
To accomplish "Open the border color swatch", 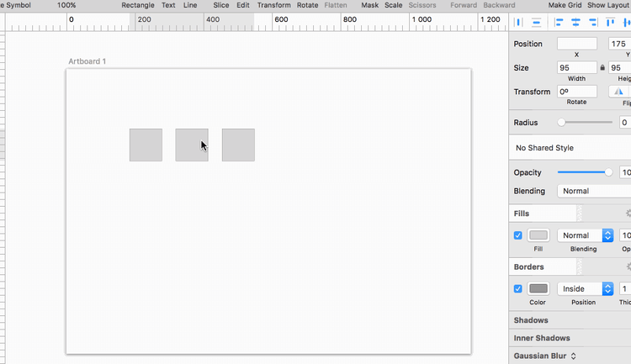I will pyautogui.click(x=538, y=288).
